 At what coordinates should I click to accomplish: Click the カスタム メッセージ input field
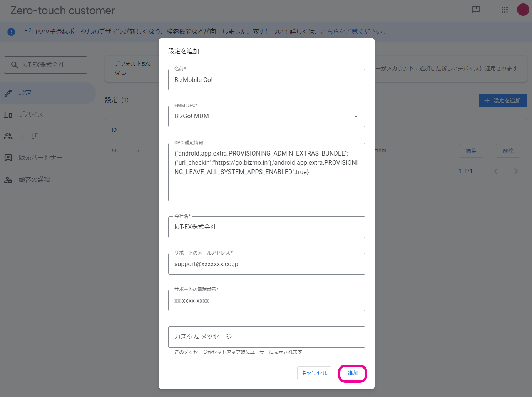pyautogui.click(x=266, y=337)
